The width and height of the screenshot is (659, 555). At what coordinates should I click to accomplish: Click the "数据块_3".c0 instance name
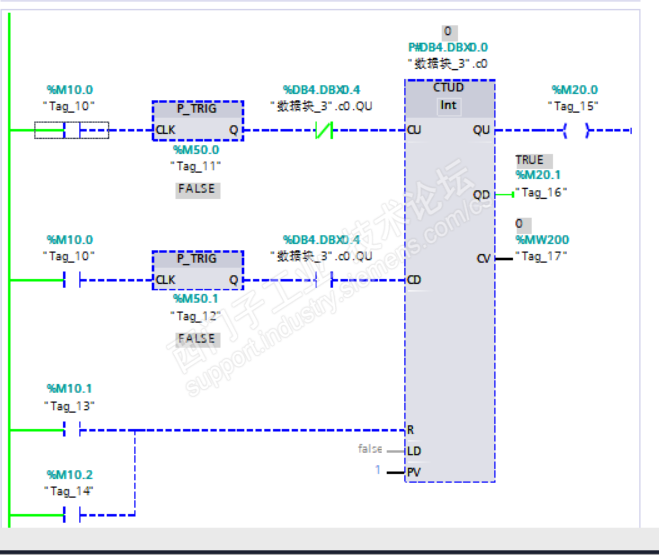pyautogui.click(x=448, y=64)
